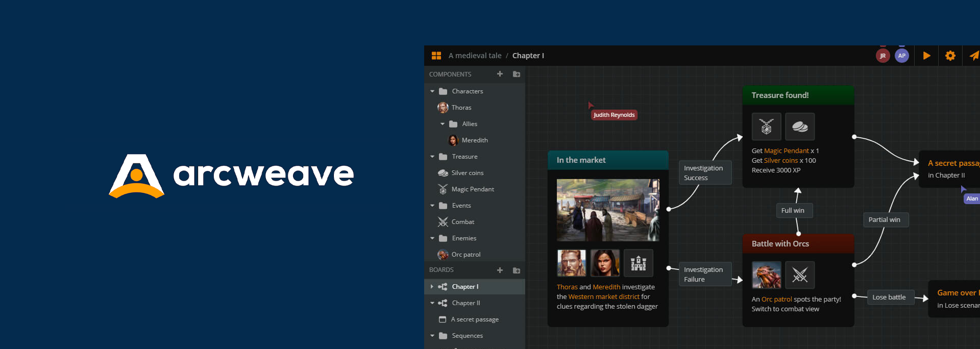
Task: Open the Chapter II board
Action: click(465, 303)
